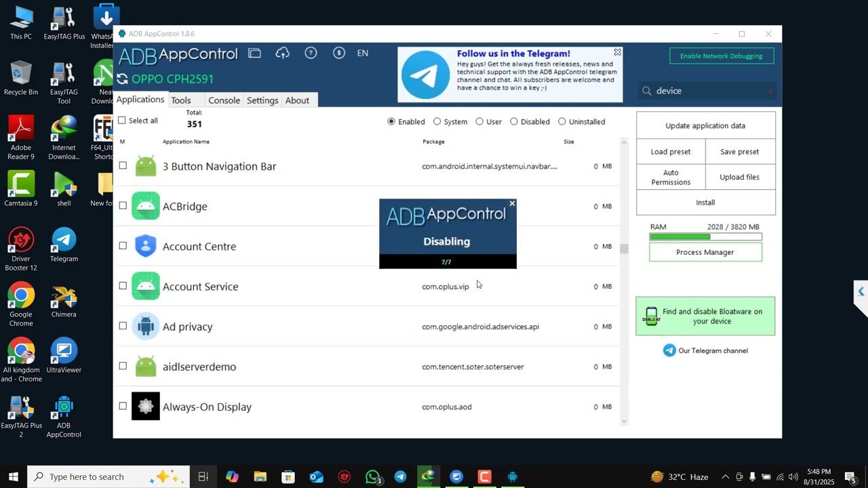Check the Account Service row checkbox

pos(123,285)
